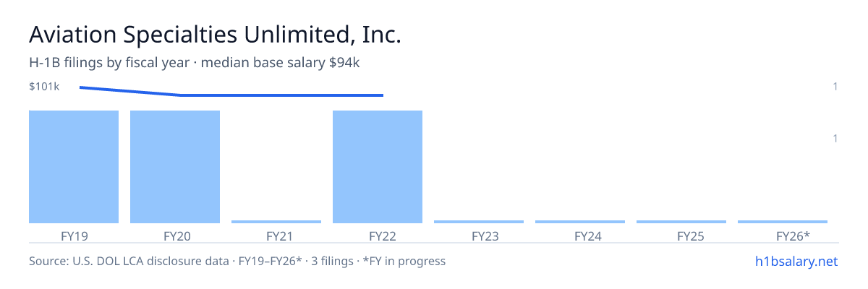Click the FY19 filings bar
The width and height of the screenshot is (868, 289).
[74, 167]
